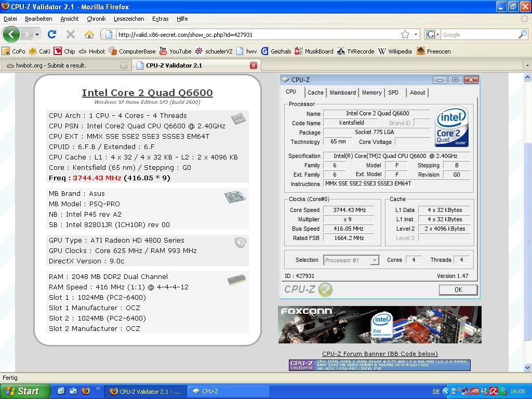This screenshot has height=399, width=532.
Task: Open the Ansicht menu
Action: [69, 19]
